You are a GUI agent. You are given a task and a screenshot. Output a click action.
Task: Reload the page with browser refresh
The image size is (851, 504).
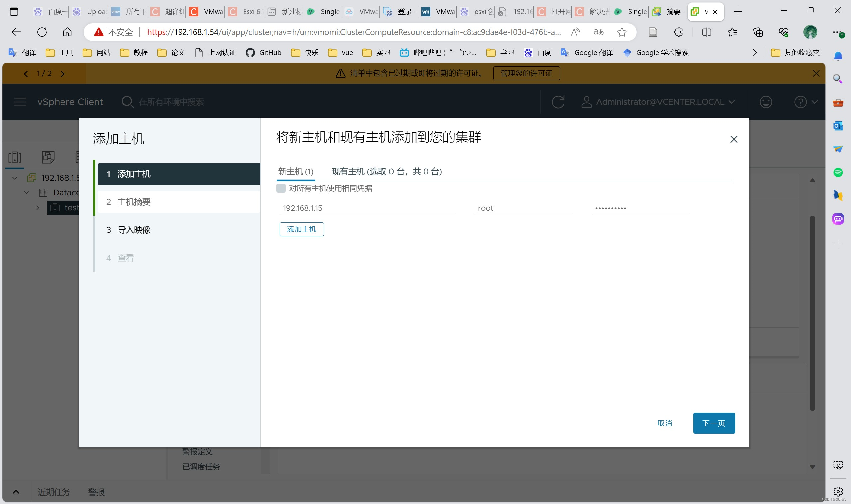(42, 32)
